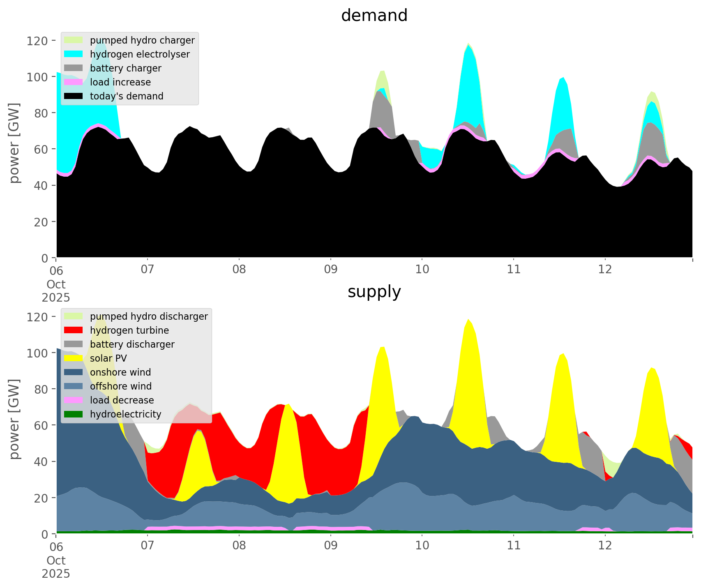Select the yellow solar PV legend swatch

click(74, 358)
